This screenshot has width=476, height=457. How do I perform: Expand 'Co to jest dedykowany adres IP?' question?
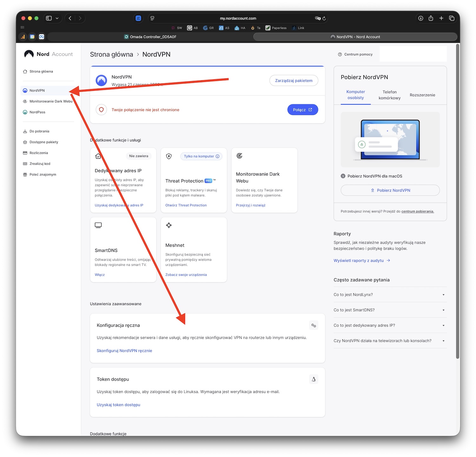390,325
